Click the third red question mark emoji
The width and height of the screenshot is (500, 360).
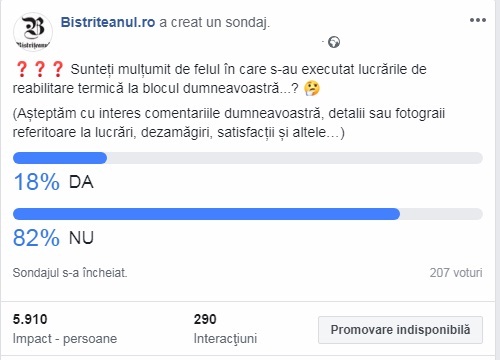pyautogui.click(x=58, y=69)
